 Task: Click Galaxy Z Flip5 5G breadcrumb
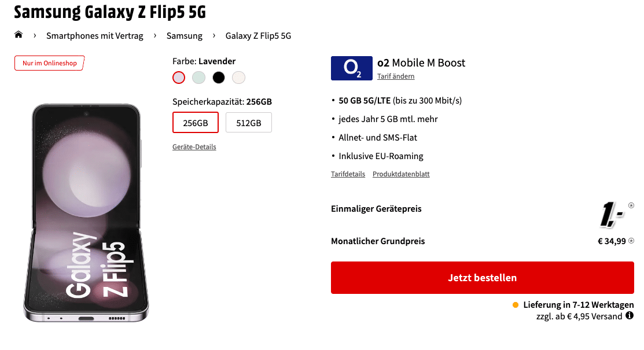(258, 36)
